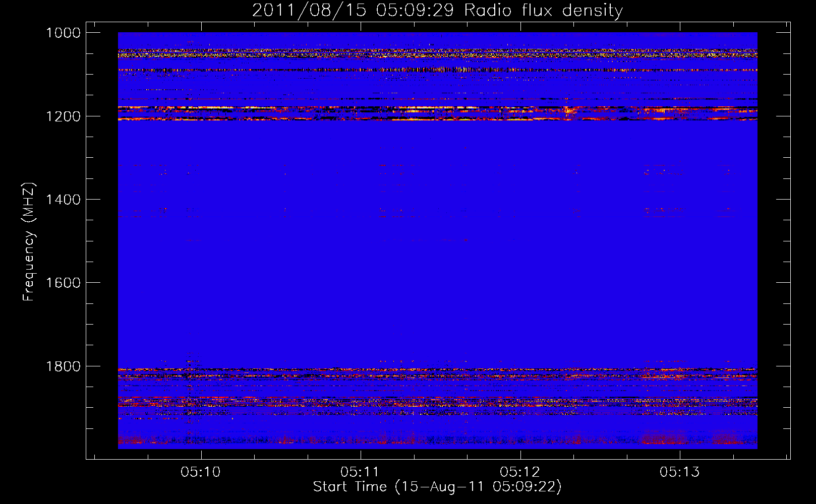Click the 1000 frequency tick label
The width and height of the screenshot is (816, 504).
coord(63,33)
